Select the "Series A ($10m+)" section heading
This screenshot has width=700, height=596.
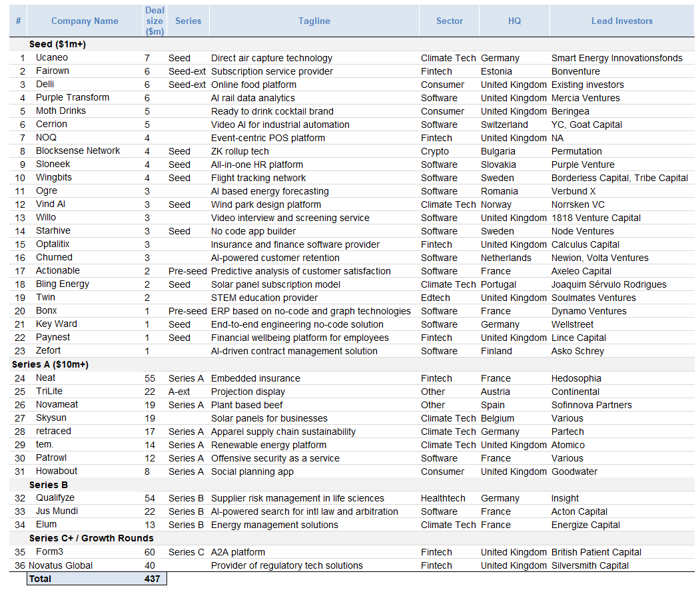51,365
